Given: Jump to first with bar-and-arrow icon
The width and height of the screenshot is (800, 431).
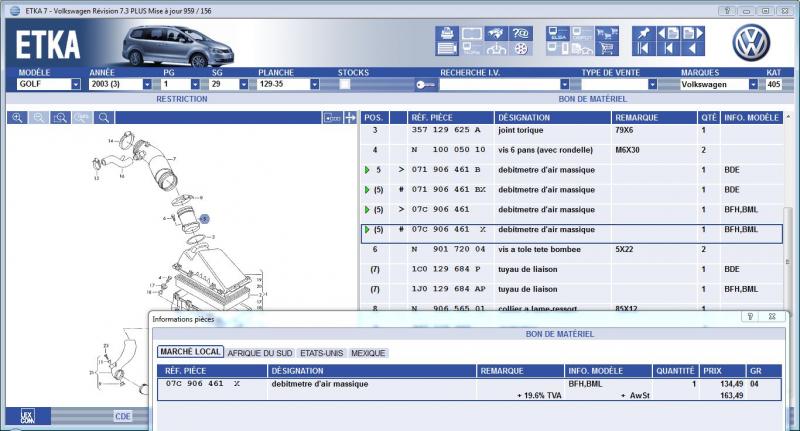Looking at the screenshot, I should tap(643, 49).
